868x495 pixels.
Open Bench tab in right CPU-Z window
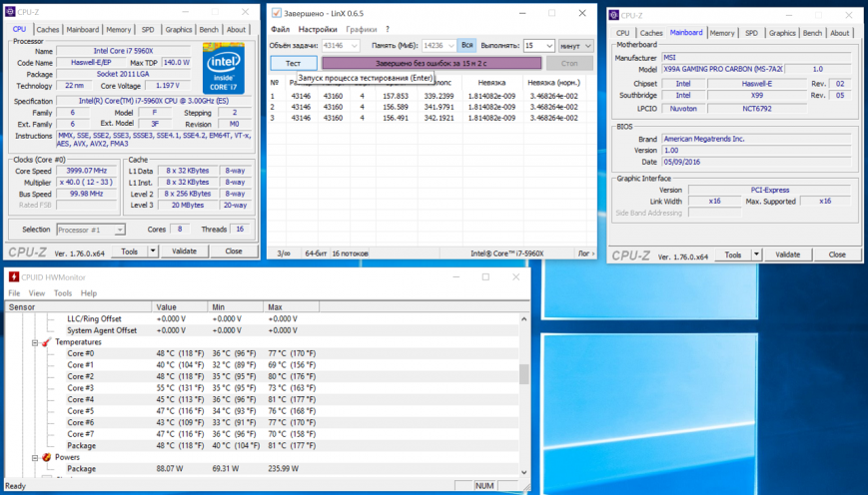(812, 33)
